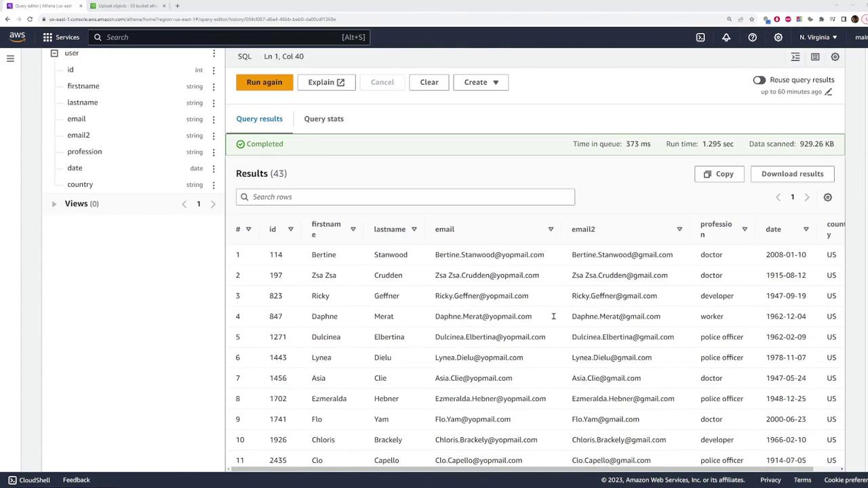The height and width of the screenshot is (488, 868).
Task: Click the Run again button
Action: click(x=264, y=82)
